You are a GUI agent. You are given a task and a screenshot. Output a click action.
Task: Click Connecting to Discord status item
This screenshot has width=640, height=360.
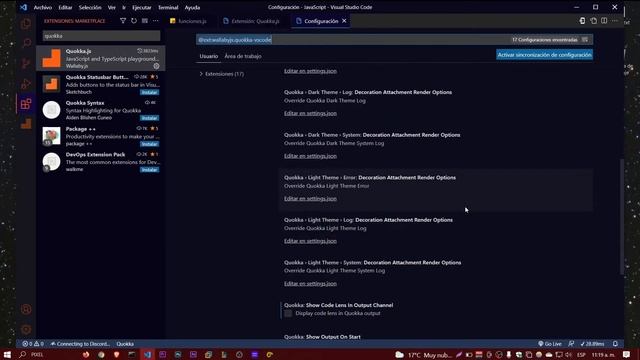pos(80,344)
